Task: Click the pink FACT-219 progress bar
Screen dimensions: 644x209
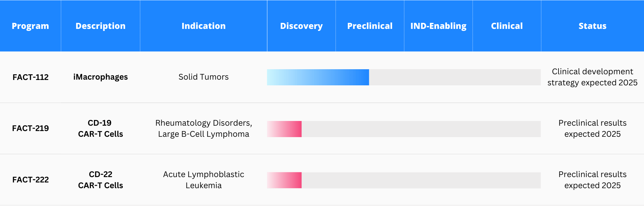Action: point(284,129)
